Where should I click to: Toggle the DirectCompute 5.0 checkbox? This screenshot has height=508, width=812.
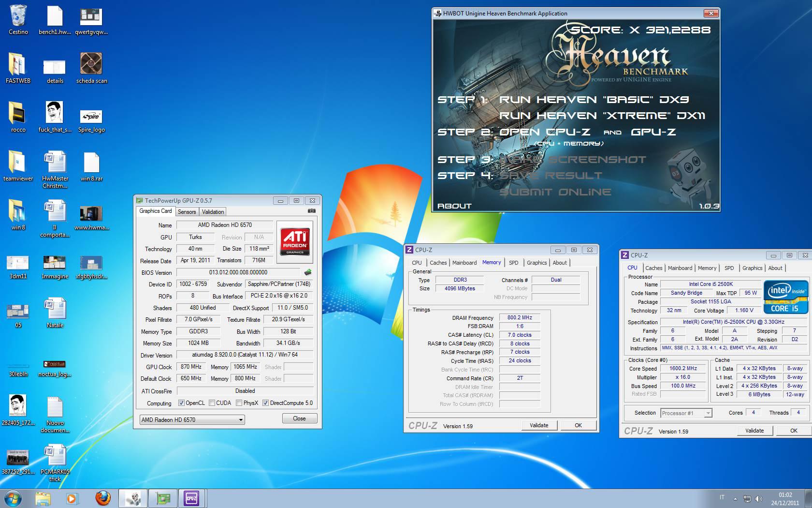(265, 403)
